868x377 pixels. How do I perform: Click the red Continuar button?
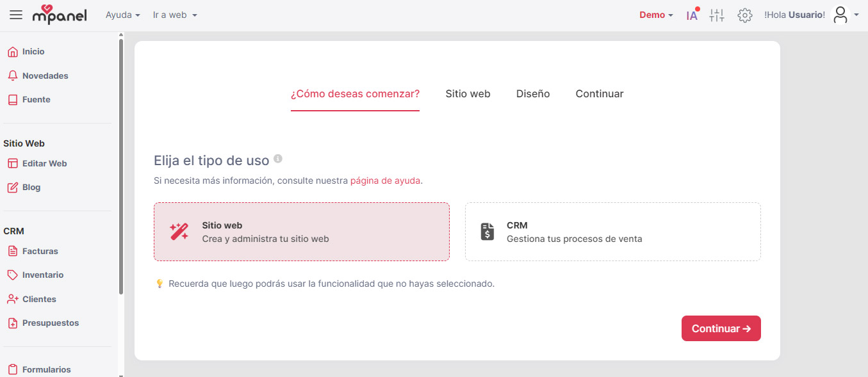721,328
